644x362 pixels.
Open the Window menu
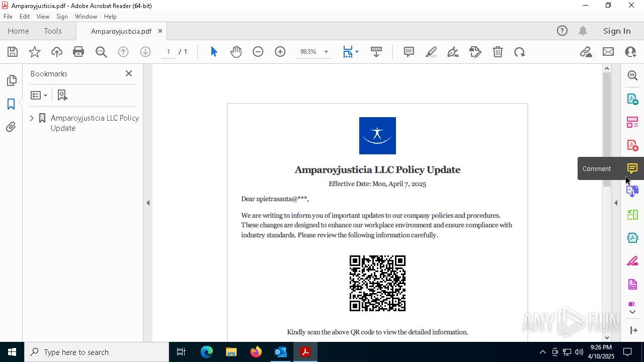(86, 16)
